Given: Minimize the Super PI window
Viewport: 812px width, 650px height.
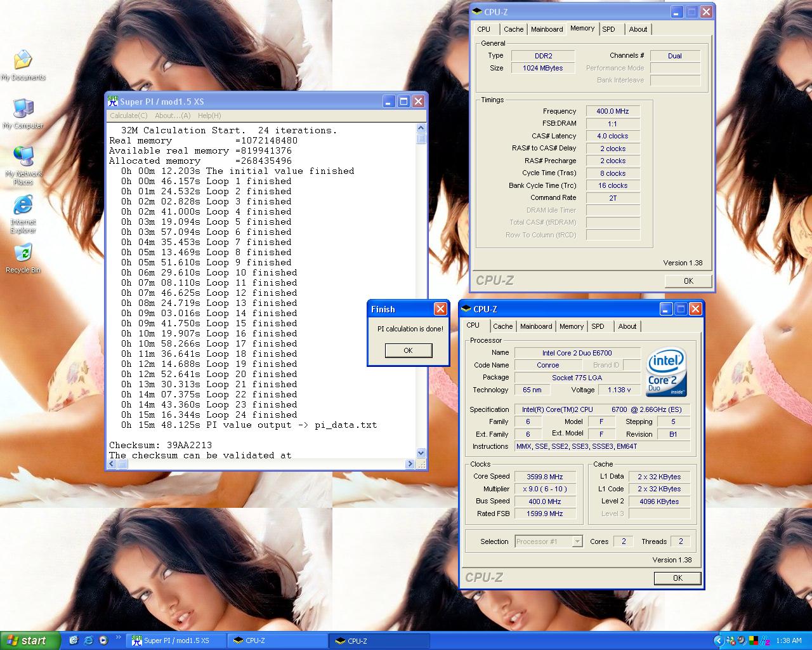Looking at the screenshot, I should tap(389, 101).
